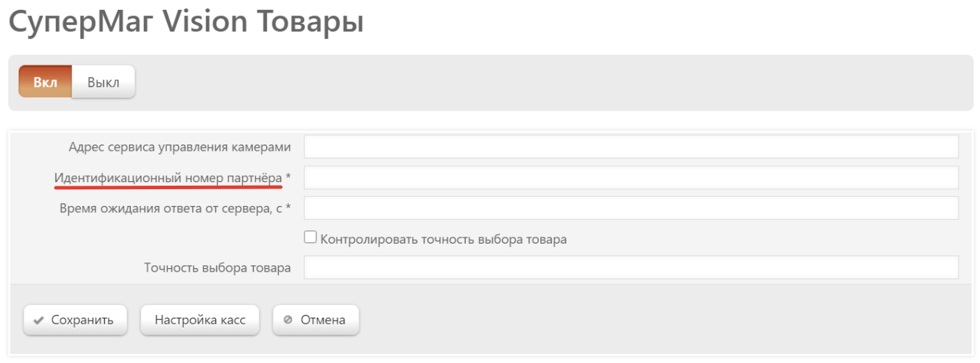Focus the Адрес сервиса управления камерами field

click(631, 147)
